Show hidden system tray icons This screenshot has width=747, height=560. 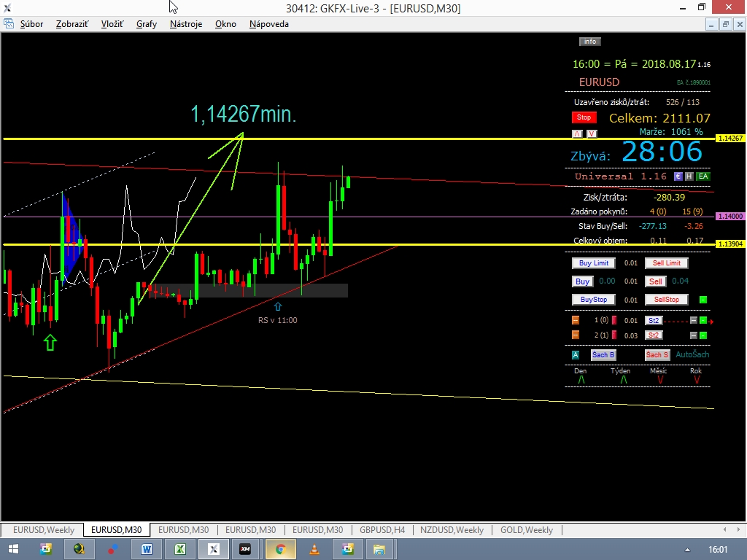(687, 550)
